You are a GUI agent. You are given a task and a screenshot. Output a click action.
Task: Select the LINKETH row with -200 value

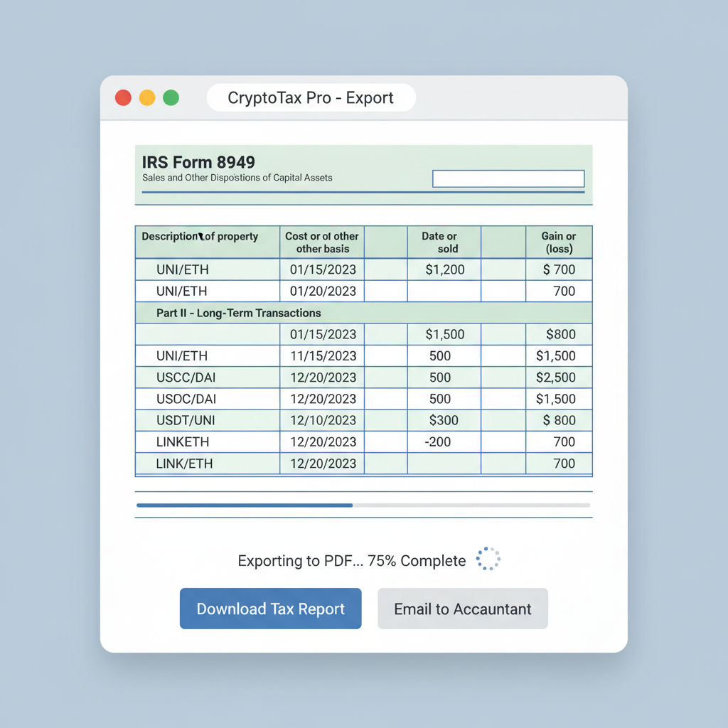206,441
